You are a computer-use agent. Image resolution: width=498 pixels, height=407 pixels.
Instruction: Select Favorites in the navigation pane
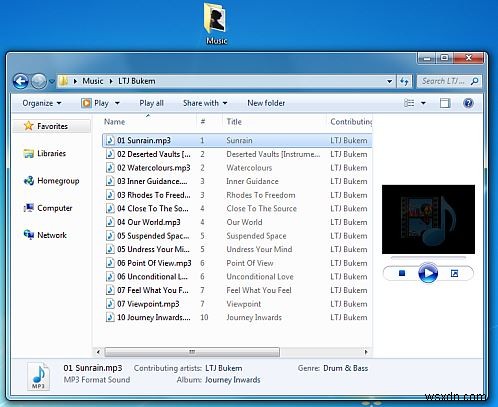[52, 126]
